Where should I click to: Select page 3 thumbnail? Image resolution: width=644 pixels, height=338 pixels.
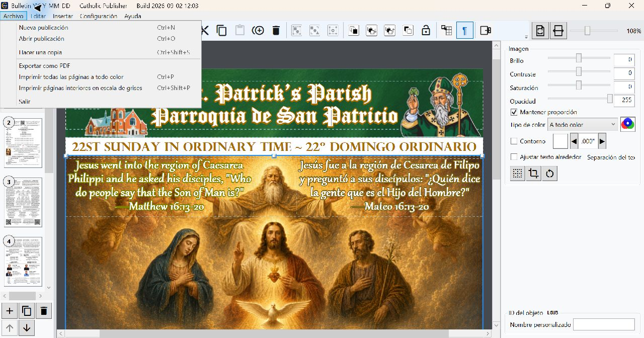(x=23, y=202)
